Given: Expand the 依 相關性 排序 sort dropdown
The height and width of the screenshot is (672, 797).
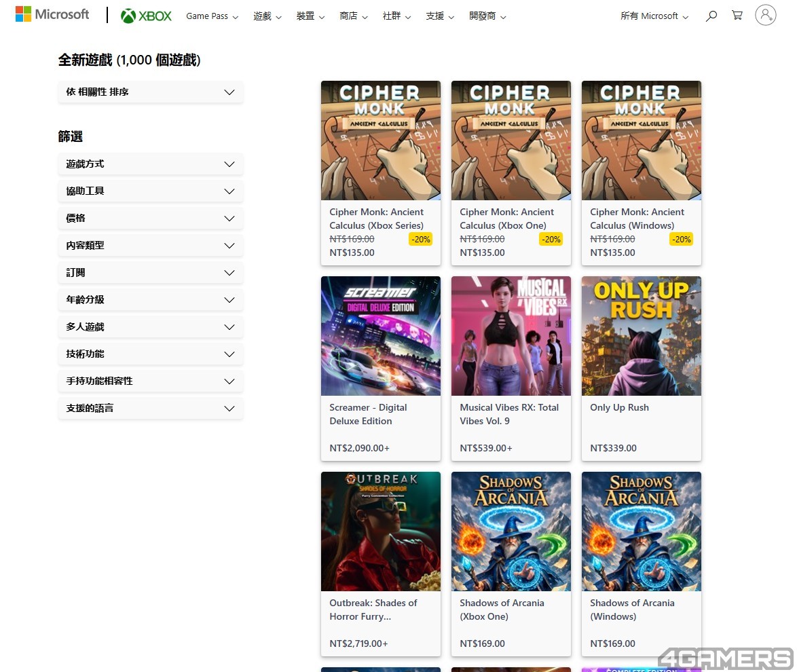Looking at the screenshot, I should [150, 92].
